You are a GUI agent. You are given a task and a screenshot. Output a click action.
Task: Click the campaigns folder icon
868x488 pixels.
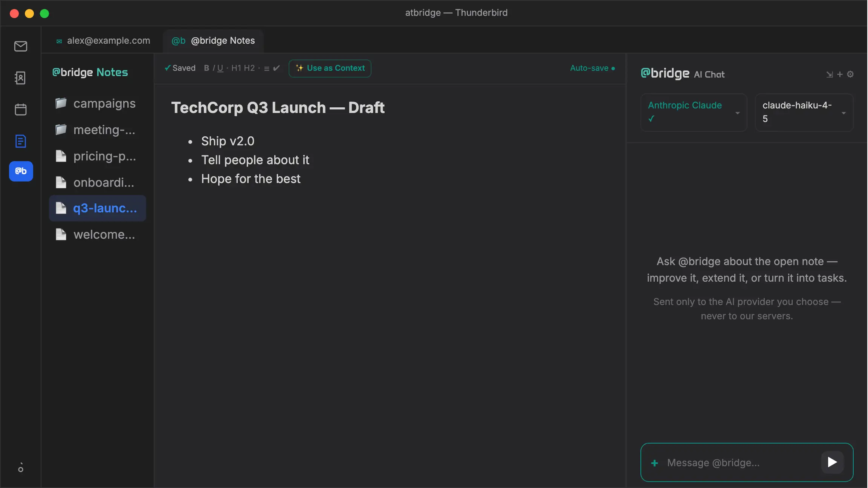[x=61, y=103]
